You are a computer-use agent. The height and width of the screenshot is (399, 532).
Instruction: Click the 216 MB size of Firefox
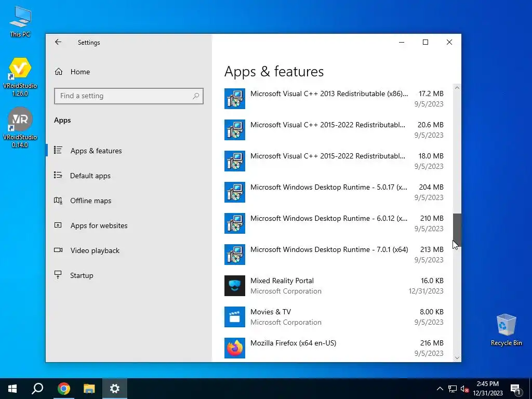pos(432,343)
